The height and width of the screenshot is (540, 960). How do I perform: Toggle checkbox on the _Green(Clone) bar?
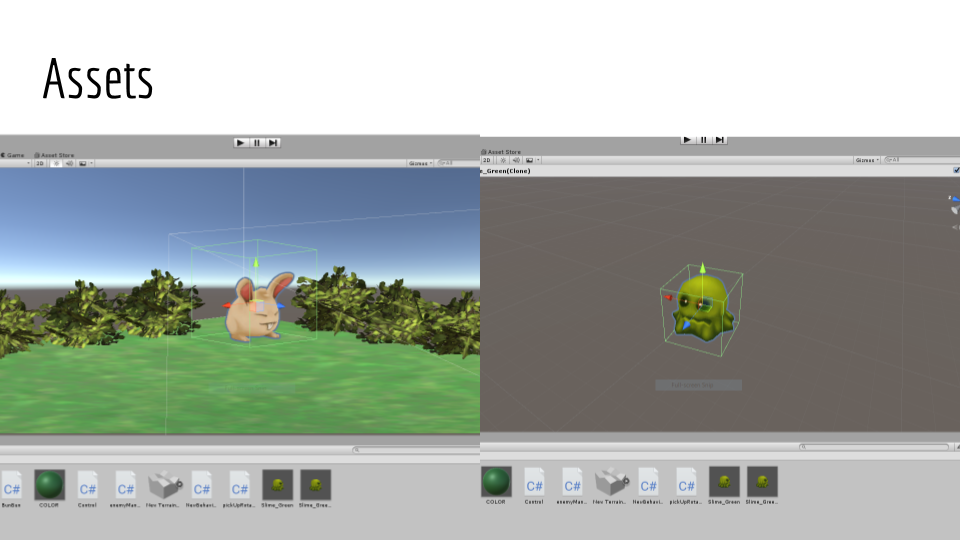(x=956, y=171)
